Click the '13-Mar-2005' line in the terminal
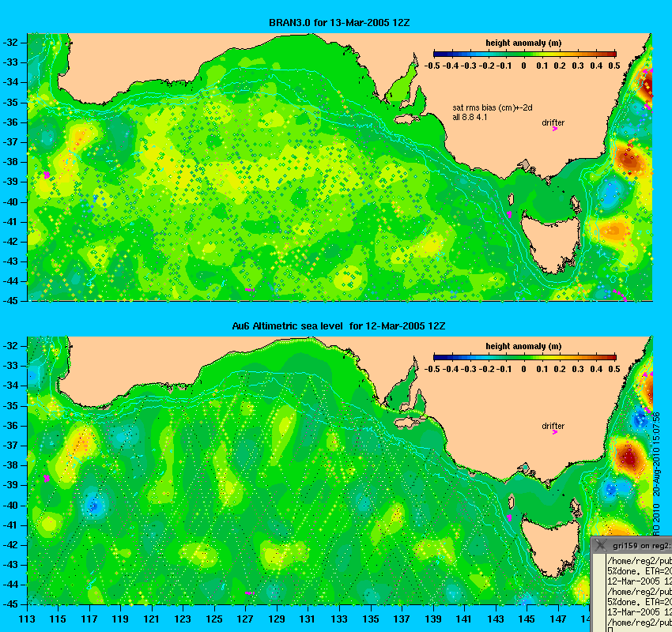This screenshot has height=632, width=672. 640,612
